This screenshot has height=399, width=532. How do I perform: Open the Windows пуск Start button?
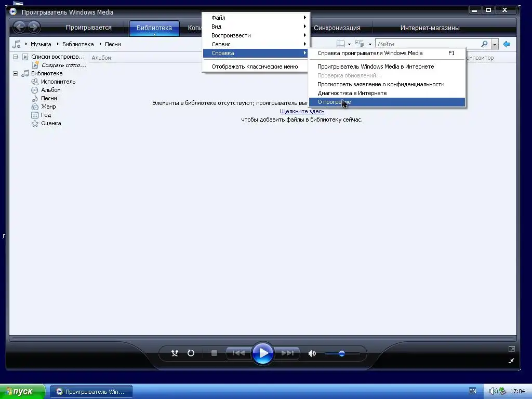coord(22,392)
